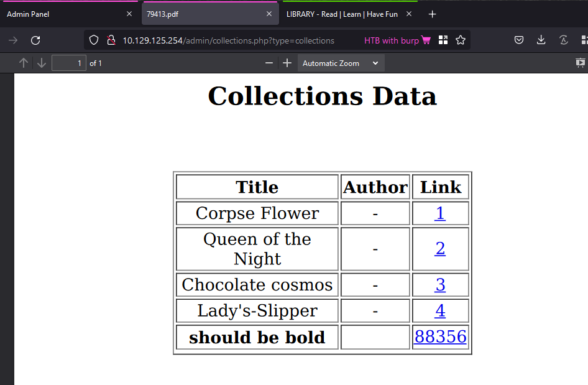
Task: Go to next PDF page arrow
Action: tap(42, 63)
